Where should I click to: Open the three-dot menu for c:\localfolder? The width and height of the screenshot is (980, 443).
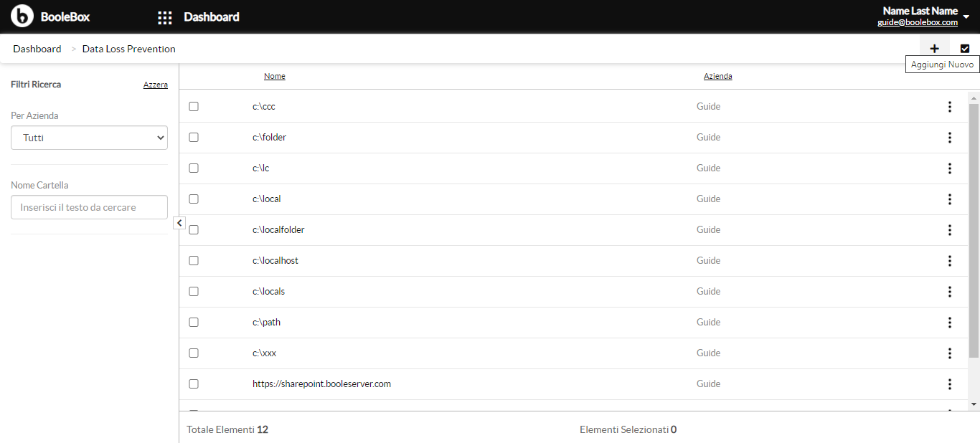(x=950, y=230)
